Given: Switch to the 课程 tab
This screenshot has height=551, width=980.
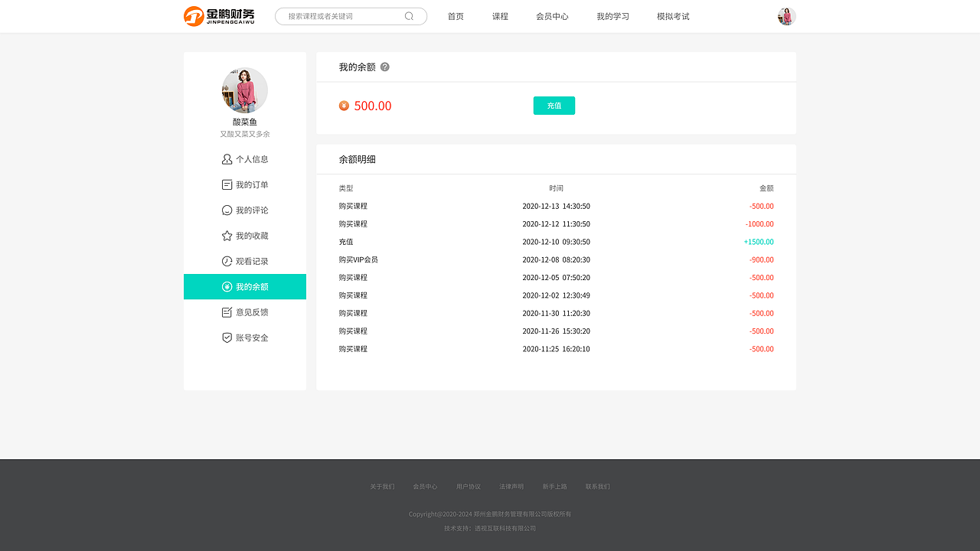Looking at the screenshot, I should coord(500,16).
